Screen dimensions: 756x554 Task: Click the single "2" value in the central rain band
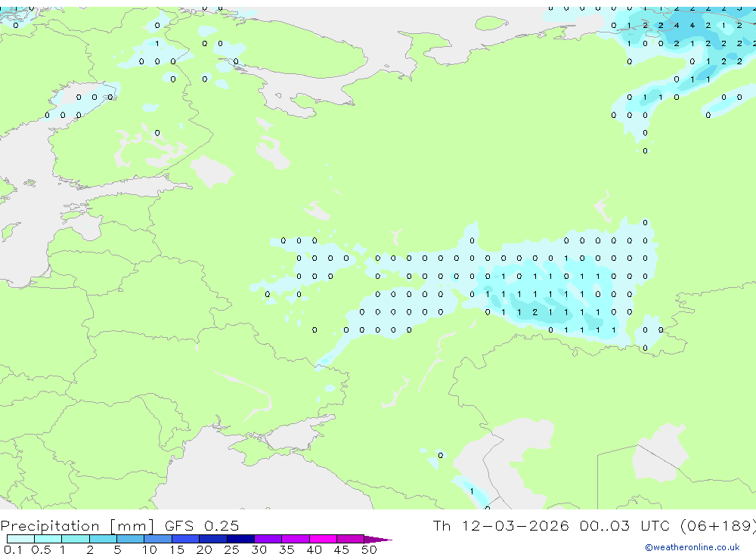(x=534, y=312)
